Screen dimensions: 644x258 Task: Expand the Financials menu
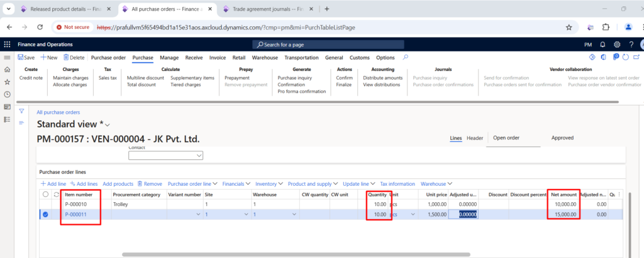click(236, 184)
